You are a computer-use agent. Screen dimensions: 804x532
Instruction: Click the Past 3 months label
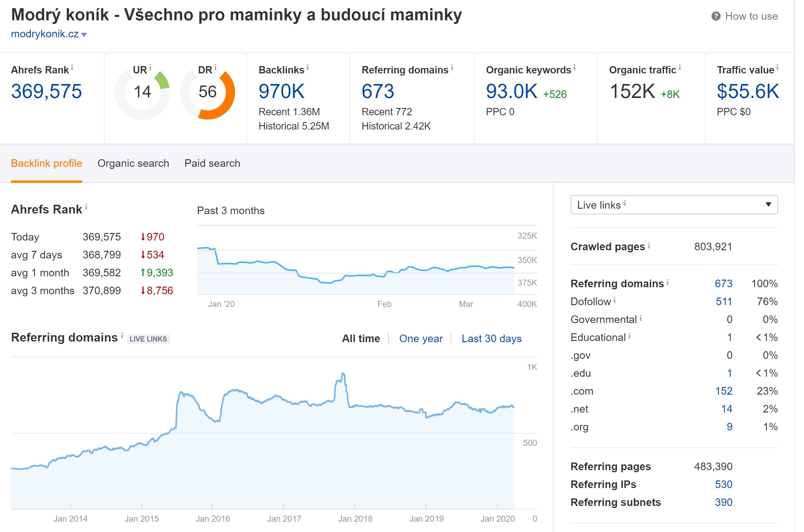tap(231, 211)
